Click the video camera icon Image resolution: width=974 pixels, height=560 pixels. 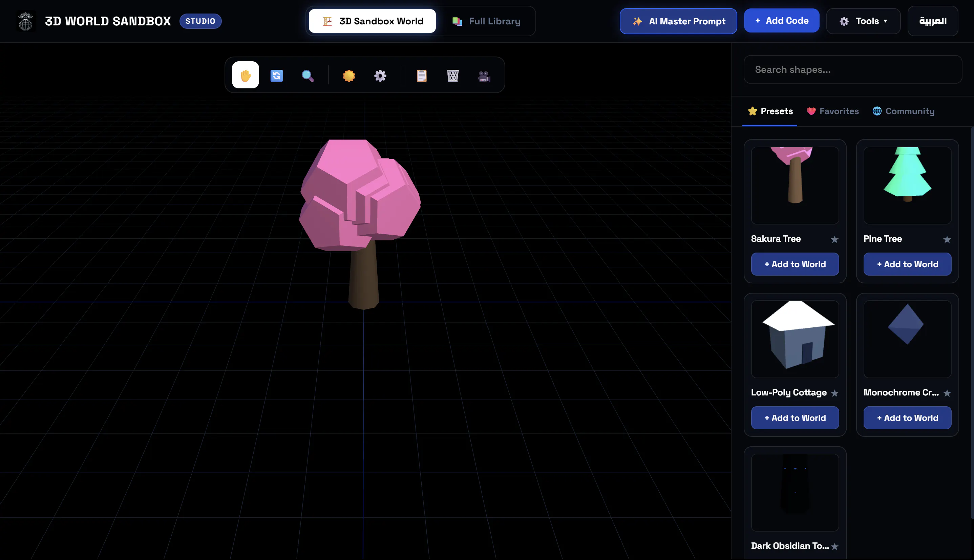484,76
